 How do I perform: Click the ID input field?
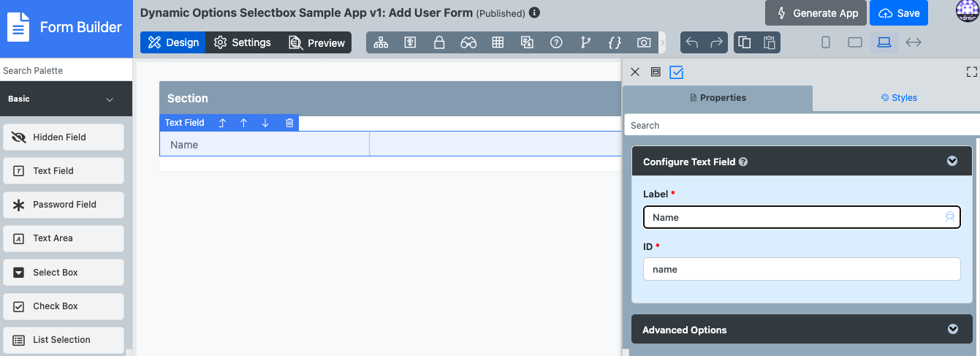click(x=801, y=269)
